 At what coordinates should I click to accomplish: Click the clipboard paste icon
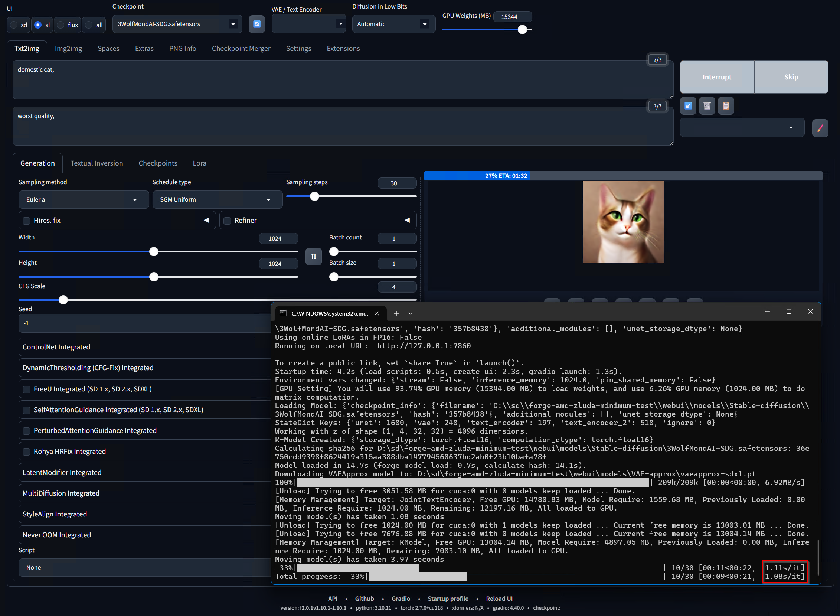[726, 106]
